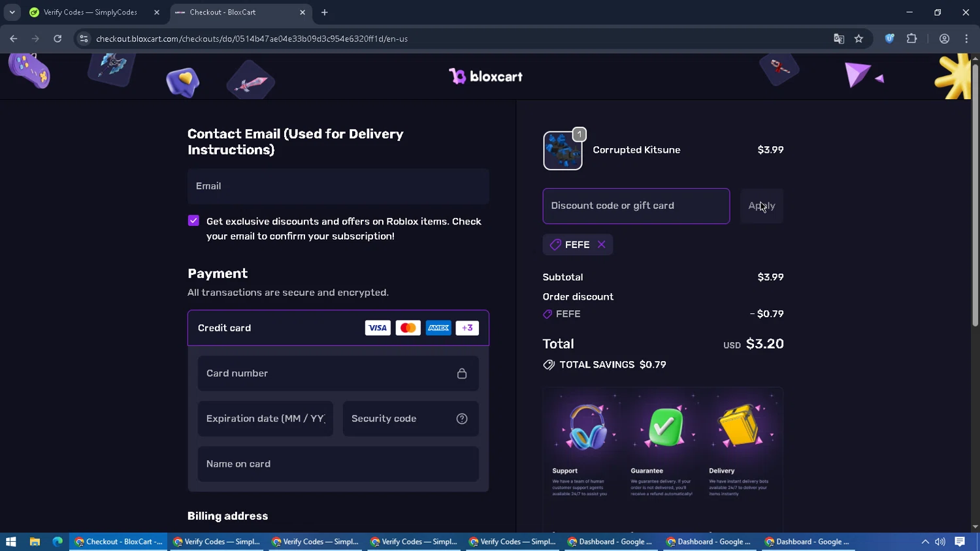
Task: Close the Checkout - BloxCart tab
Action: (x=302, y=12)
